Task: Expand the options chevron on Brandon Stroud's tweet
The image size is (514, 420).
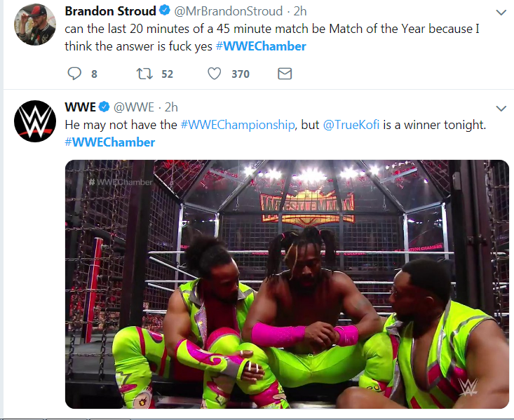Action: point(501,13)
